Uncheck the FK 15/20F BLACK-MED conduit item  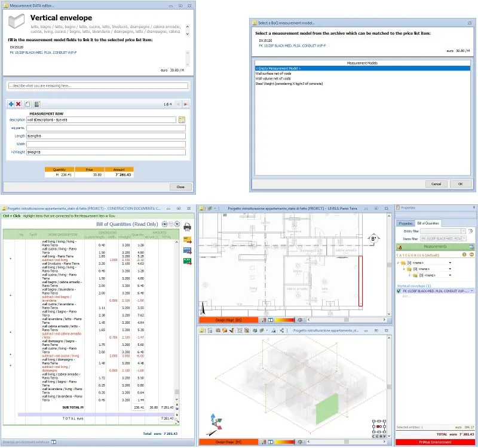point(399,291)
